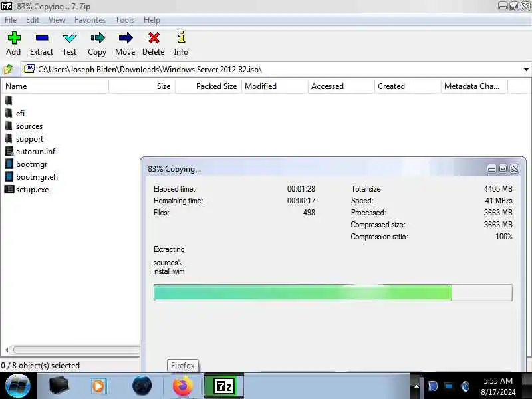532x399 pixels.
Task: Select the setup.exe file icon
Action: [x=9, y=190]
